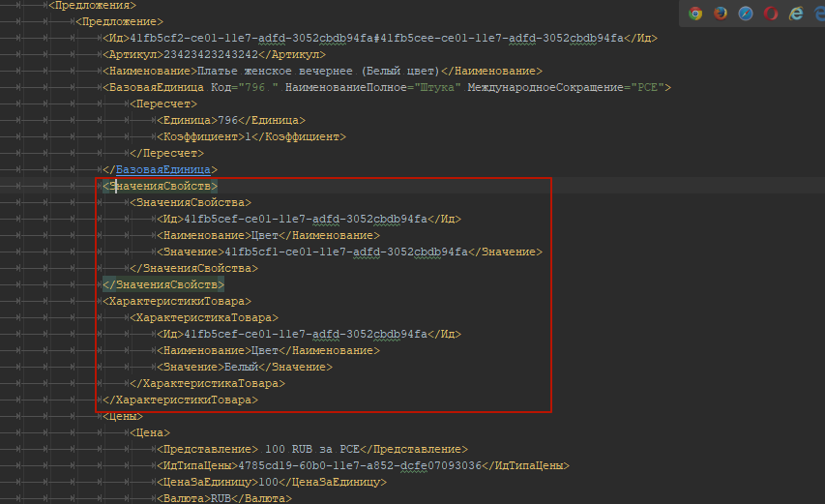Place cursor in opening Предложения tag
The height and width of the screenshot is (504, 825).
click(93, 5)
